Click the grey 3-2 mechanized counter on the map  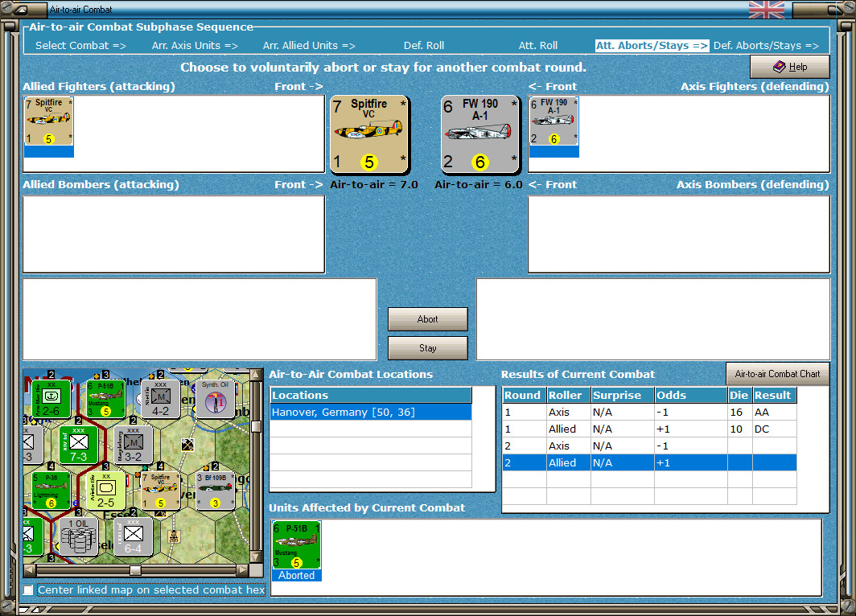(133, 445)
